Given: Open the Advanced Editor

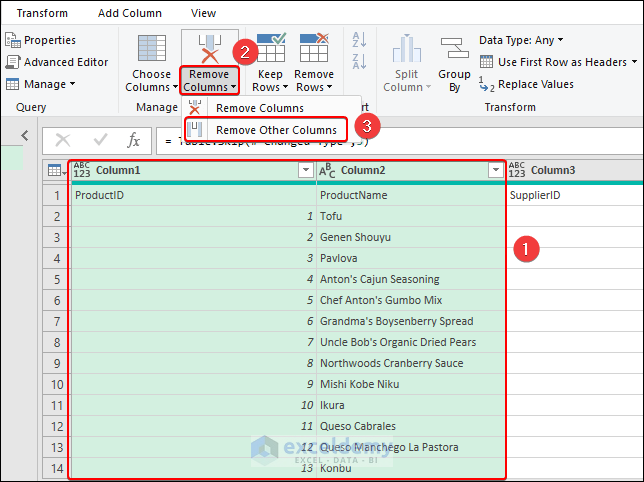Looking at the screenshot, I should pos(66,62).
